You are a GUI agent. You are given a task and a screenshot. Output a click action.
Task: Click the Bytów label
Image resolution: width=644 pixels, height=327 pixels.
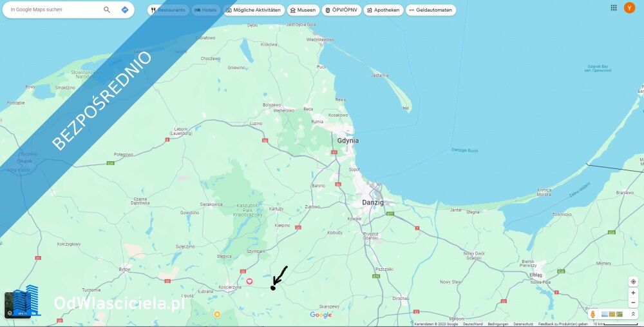(124, 270)
